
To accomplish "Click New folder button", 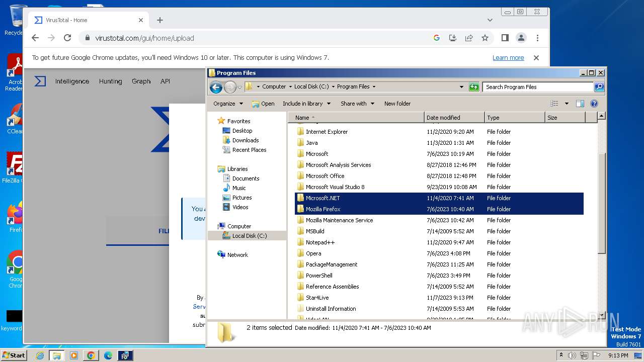I will [x=397, y=104].
